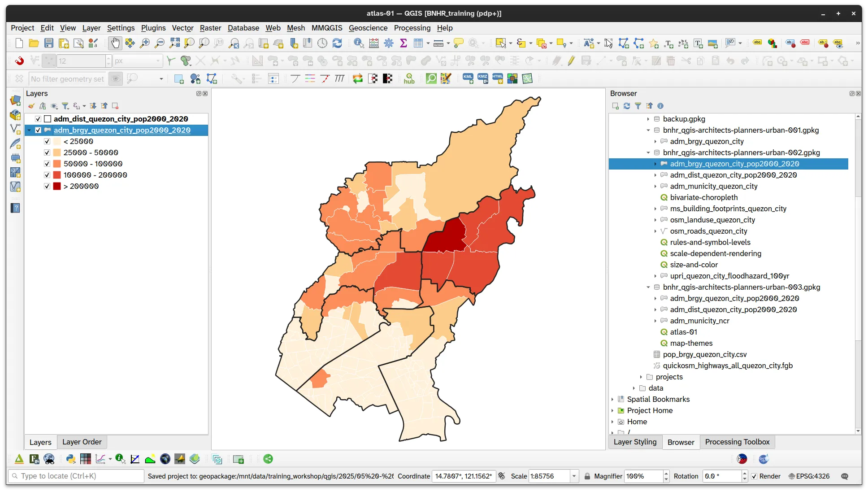
Task: Open the Identify Features tool
Action: (359, 43)
